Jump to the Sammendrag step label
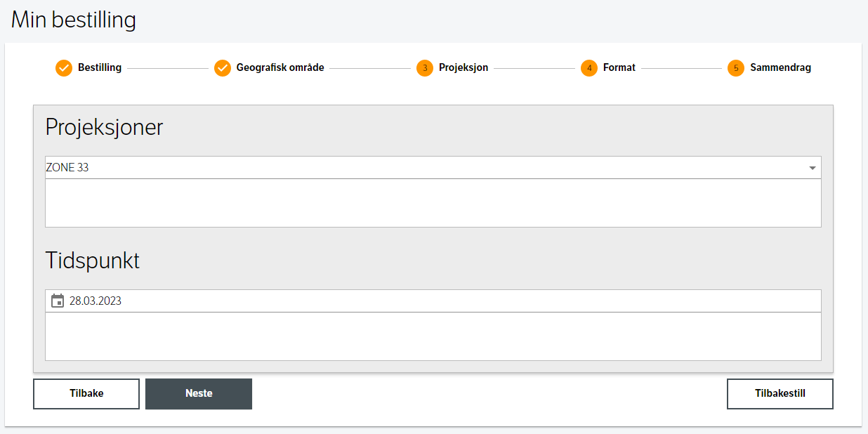The width and height of the screenshot is (868, 434). click(781, 68)
